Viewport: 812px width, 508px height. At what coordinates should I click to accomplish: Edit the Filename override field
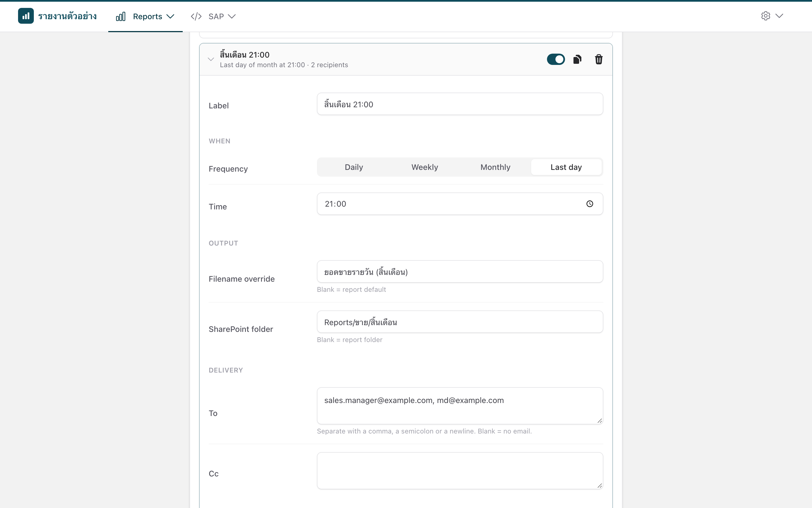(460, 272)
